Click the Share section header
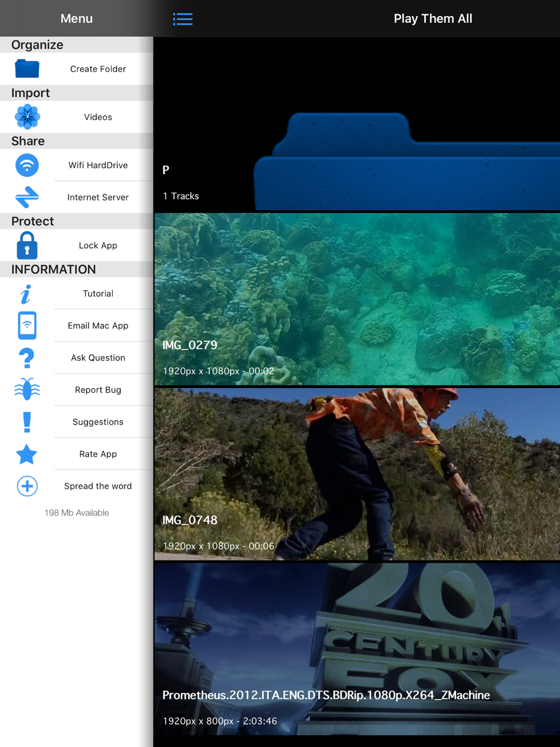The image size is (560, 747). pos(77,141)
